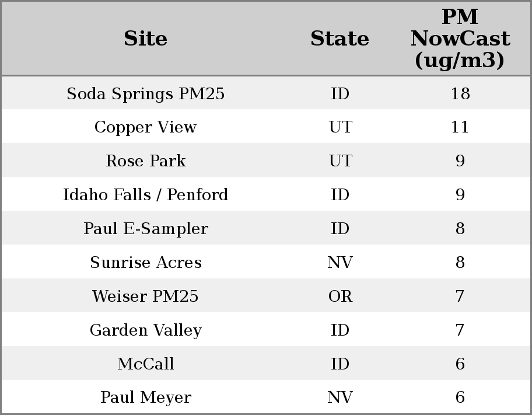532x415 pixels.
Task: Select the UT state cell for Copper View
Action: click(x=340, y=127)
